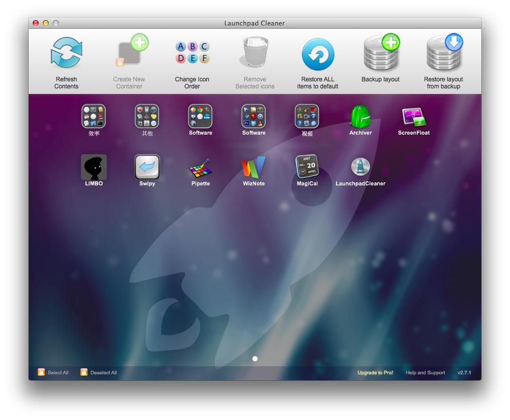Image resolution: width=510 pixels, height=420 pixels.
Task: Click Restore ALL items to default
Action: [318, 54]
